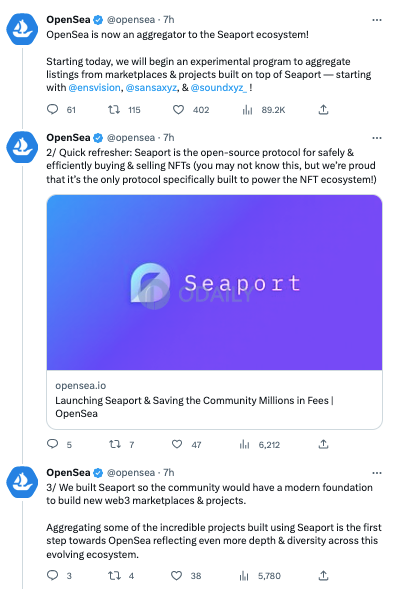Open more options on third tweet
The image size is (393, 589).
376,473
